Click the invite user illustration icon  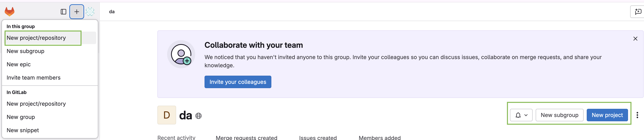click(x=181, y=54)
